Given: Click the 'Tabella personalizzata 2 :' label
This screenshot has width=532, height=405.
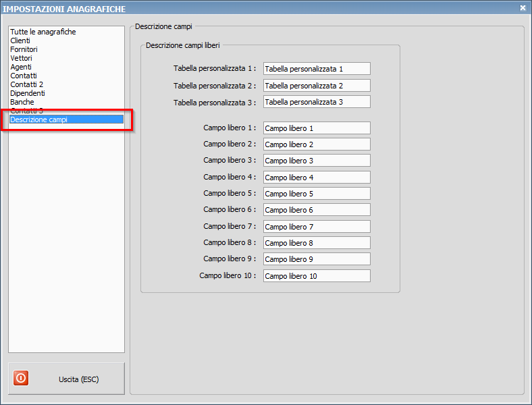Looking at the screenshot, I should (x=215, y=86).
